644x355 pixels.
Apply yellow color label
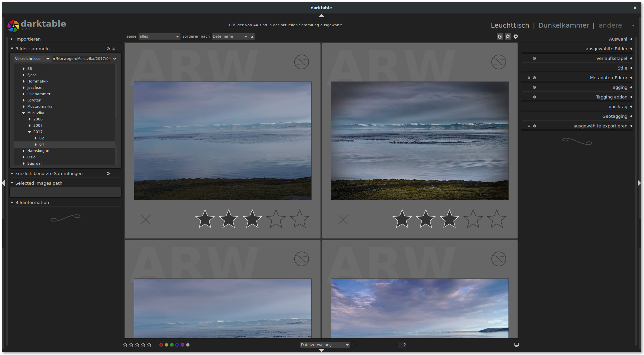pos(166,345)
